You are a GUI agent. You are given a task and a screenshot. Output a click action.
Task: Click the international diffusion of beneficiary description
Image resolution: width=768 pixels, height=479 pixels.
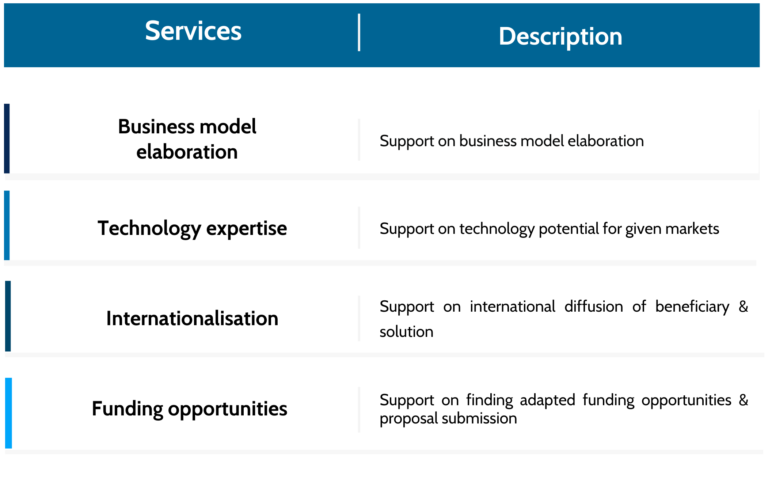coord(564,319)
